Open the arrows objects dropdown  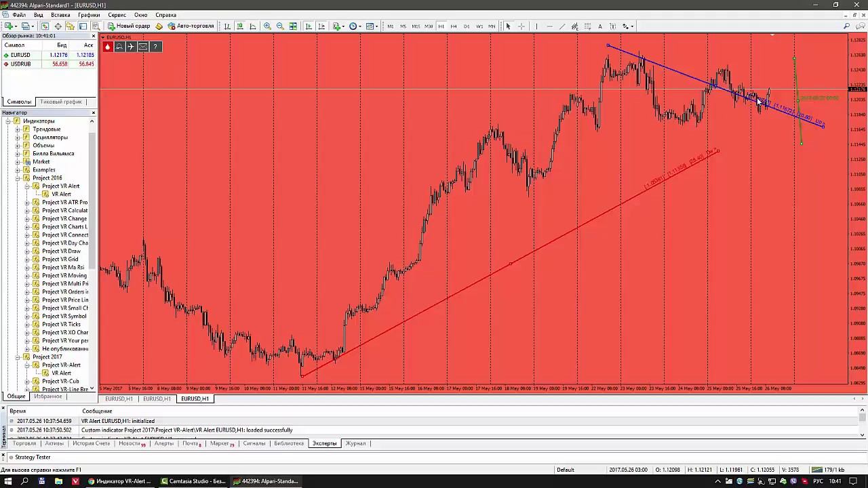pos(629,26)
